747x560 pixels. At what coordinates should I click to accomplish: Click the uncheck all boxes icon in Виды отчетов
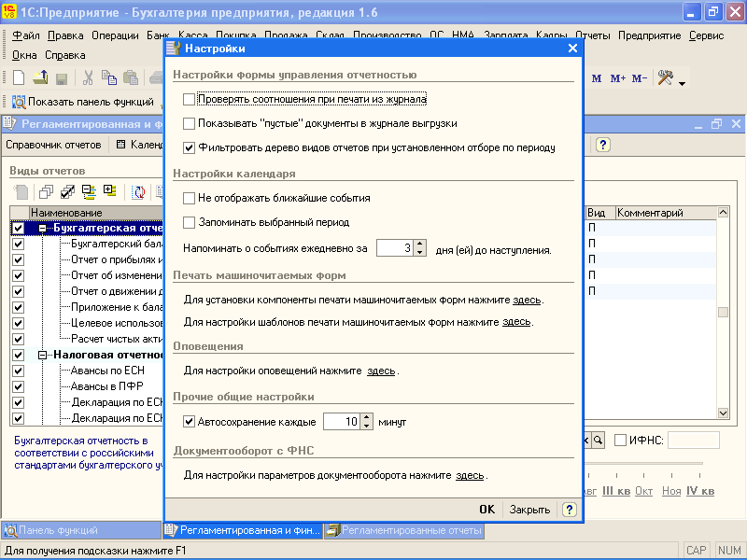(46, 192)
